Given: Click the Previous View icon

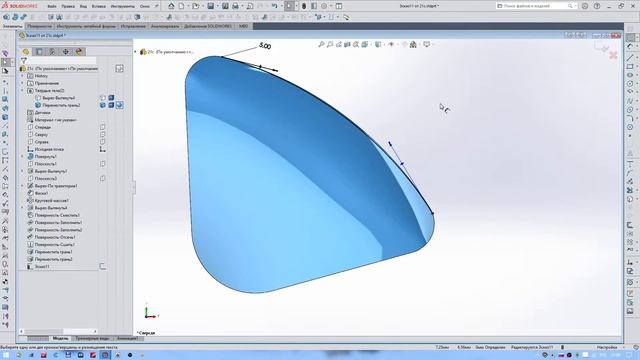Looking at the screenshot, I should coord(339,44).
